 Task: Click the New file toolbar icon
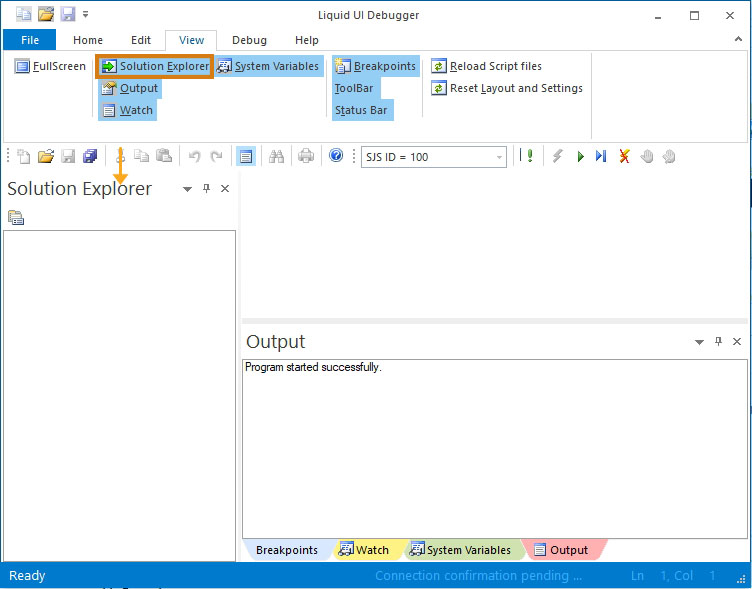click(x=24, y=156)
